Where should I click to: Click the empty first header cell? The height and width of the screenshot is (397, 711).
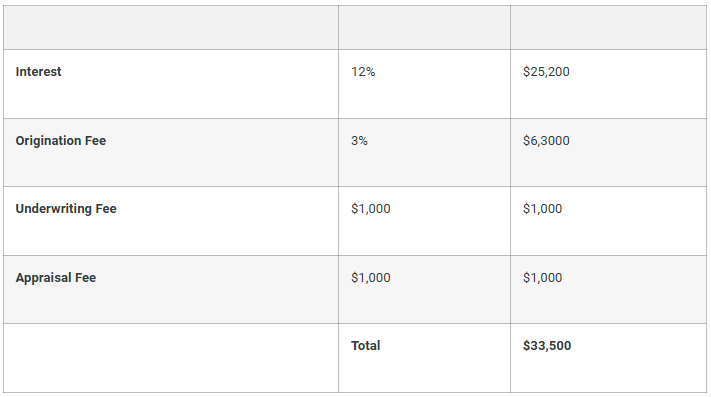click(170, 28)
